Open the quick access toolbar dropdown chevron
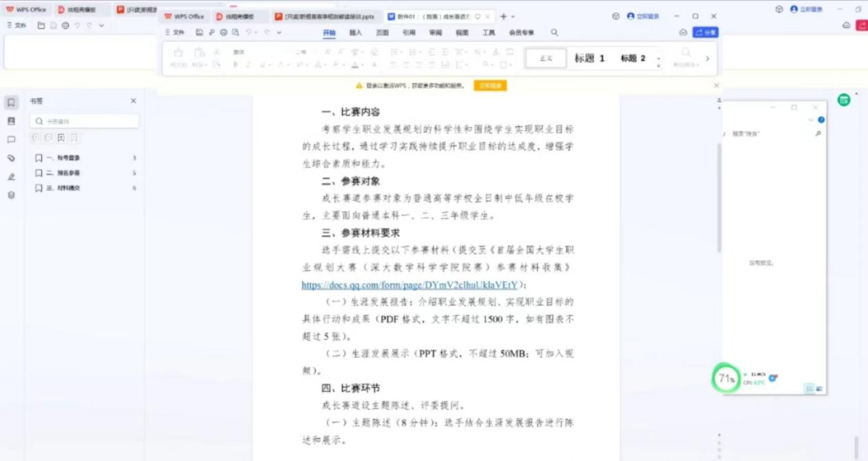Viewport: 868px width, 461px height. tap(280, 33)
